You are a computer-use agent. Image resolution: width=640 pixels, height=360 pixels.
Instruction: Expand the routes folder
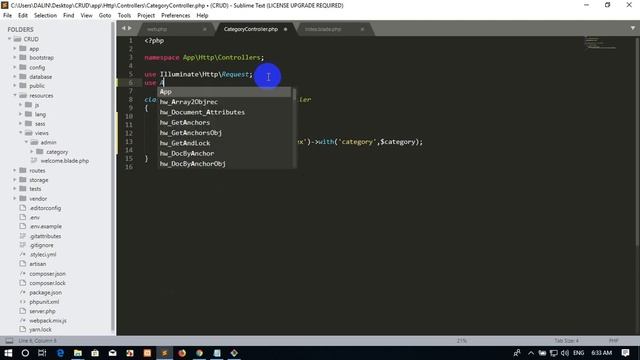click(15, 171)
